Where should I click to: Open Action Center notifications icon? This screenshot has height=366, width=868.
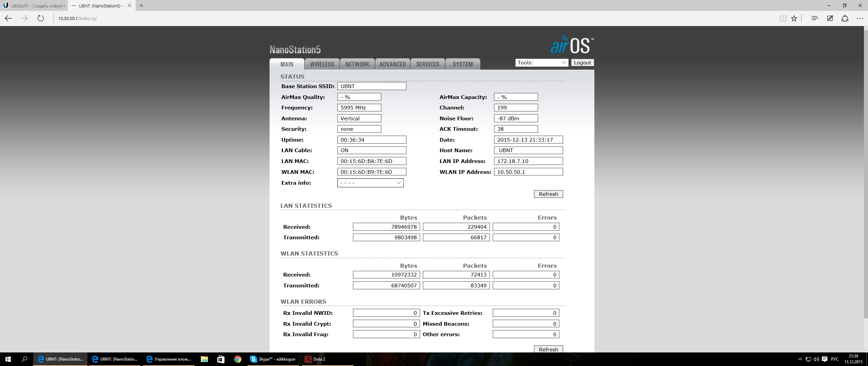point(825,359)
